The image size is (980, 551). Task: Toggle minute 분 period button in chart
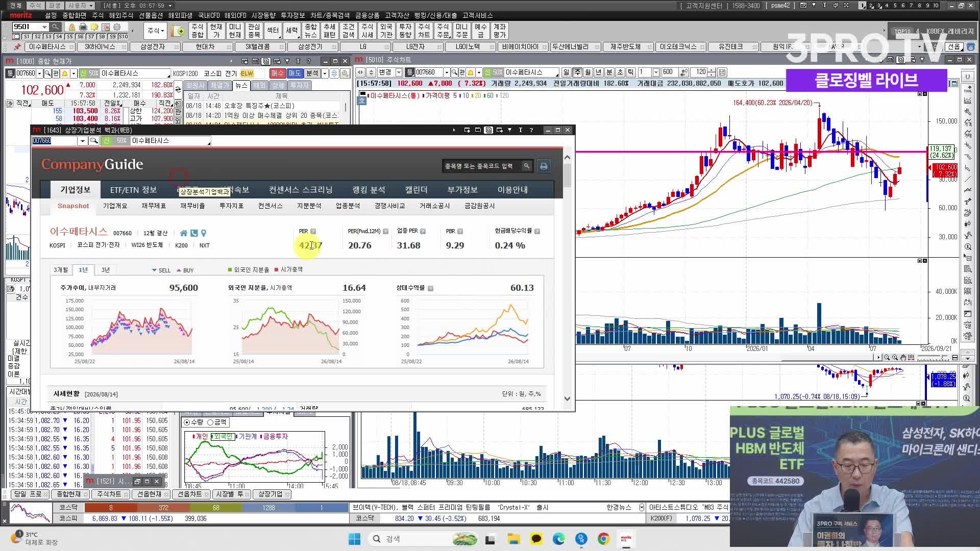click(x=609, y=72)
